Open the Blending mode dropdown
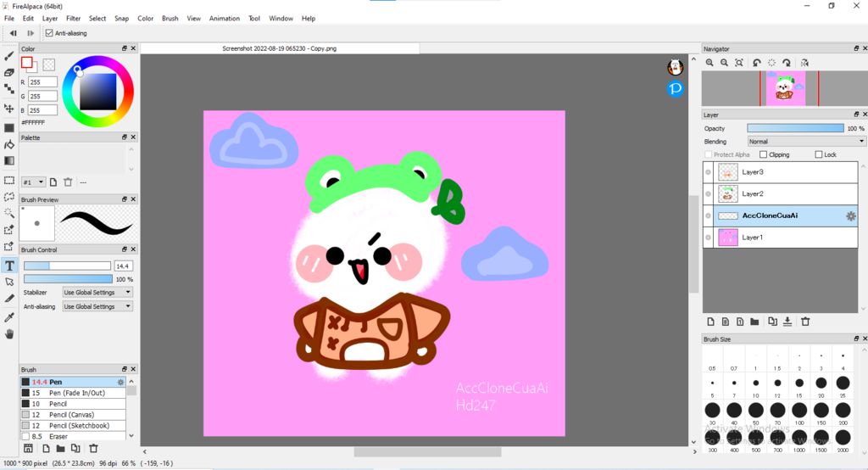The height and width of the screenshot is (470, 868). 806,142
